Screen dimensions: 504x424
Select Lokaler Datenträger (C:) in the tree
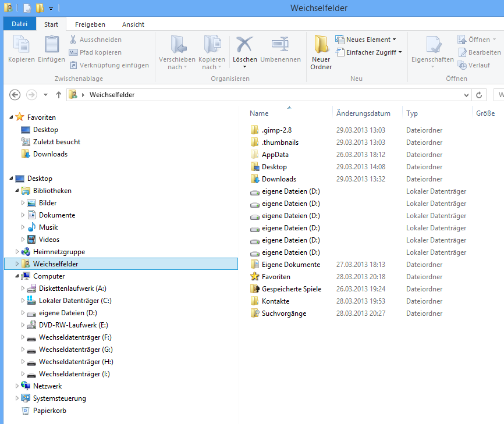pyautogui.click(x=75, y=300)
